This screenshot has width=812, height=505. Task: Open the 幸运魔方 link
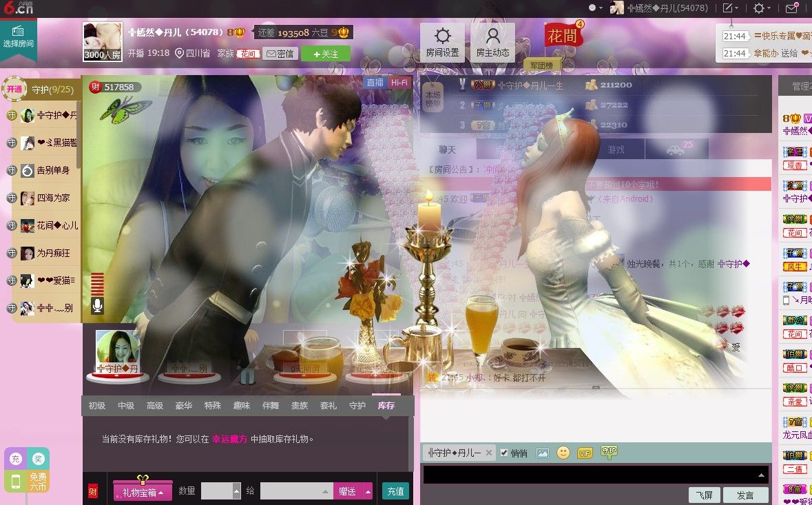tap(229, 440)
